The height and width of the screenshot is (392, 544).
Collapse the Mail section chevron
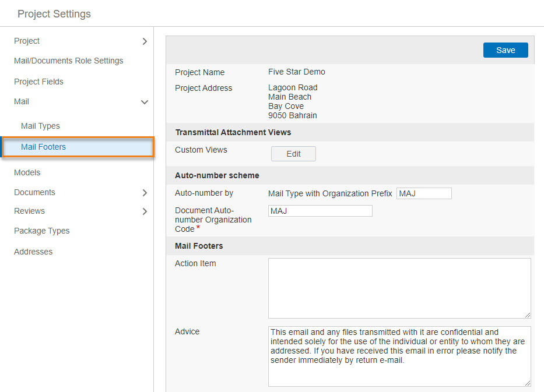pyautogui.click(x=145, y=103)
